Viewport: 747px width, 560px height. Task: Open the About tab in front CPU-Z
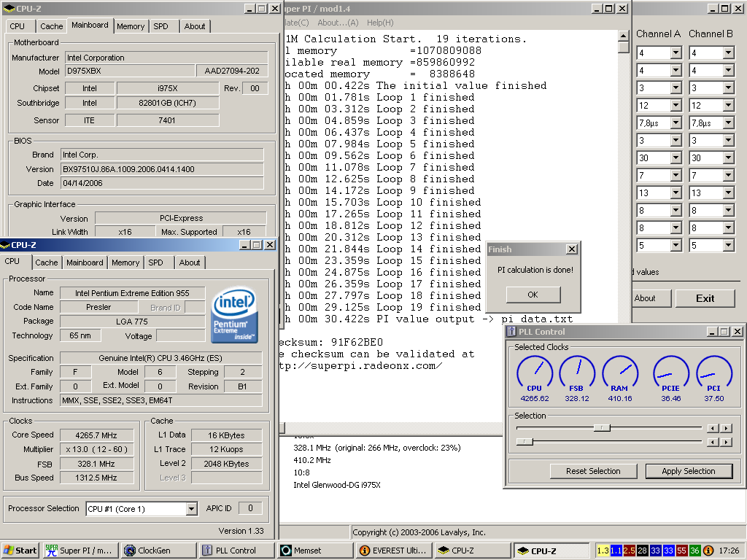[x=190, y=262]
